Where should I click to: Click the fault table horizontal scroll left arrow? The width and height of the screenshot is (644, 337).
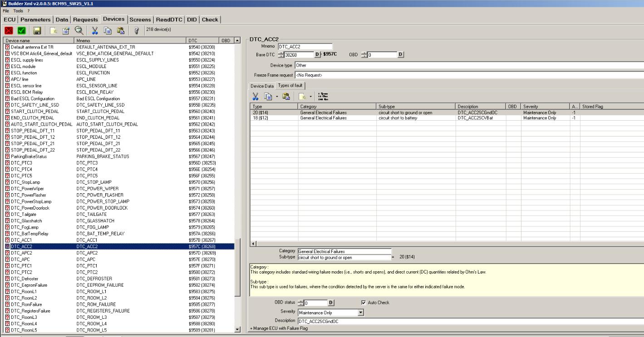click(x=254, y=244)
